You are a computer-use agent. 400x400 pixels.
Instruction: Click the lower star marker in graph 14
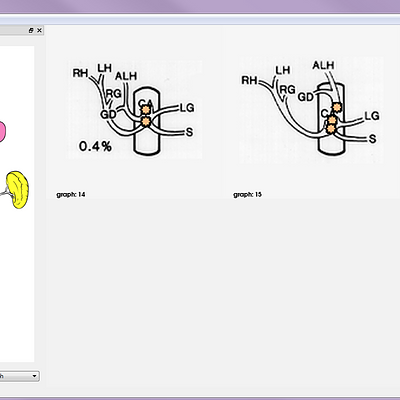pyautogui.click(x=146, y=121)
